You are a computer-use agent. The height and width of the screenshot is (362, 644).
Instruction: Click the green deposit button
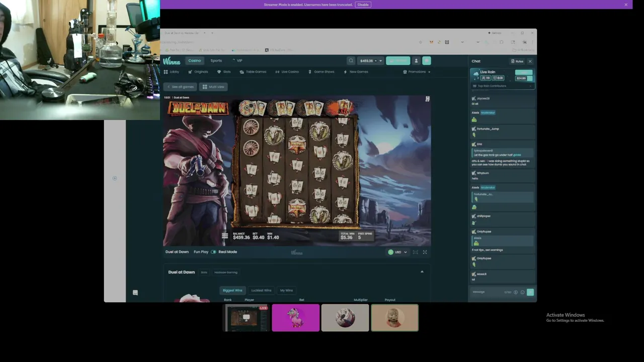click(x=398, y=61)
